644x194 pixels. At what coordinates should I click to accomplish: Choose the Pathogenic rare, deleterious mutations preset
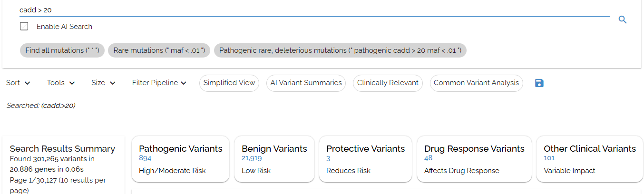(x=340, y=50)
